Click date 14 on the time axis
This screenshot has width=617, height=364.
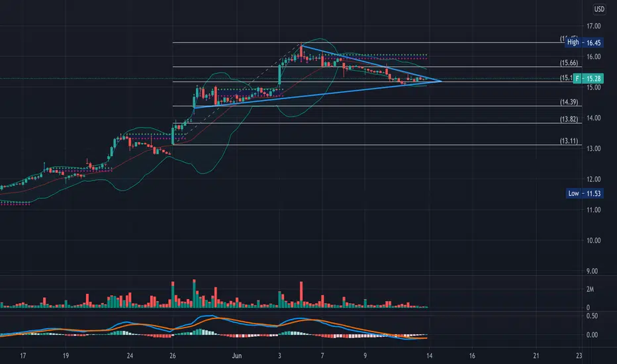pyautogui.click(x=429, y=356)
